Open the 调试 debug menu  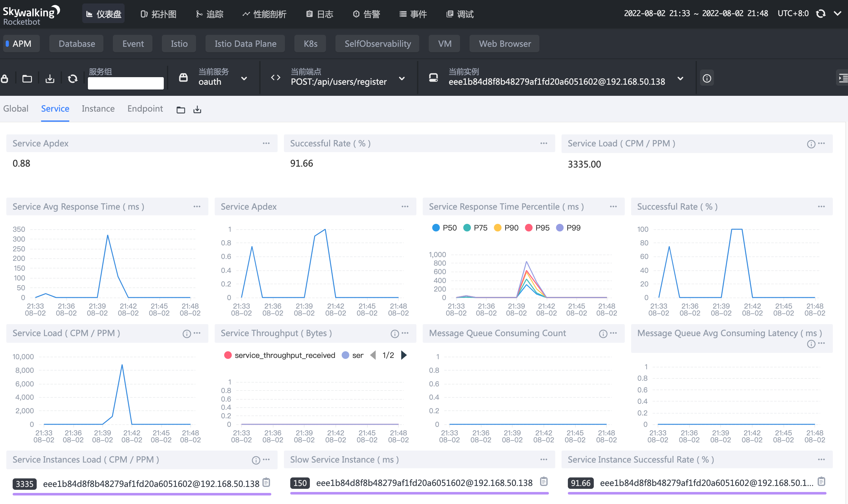coord(459,14)
